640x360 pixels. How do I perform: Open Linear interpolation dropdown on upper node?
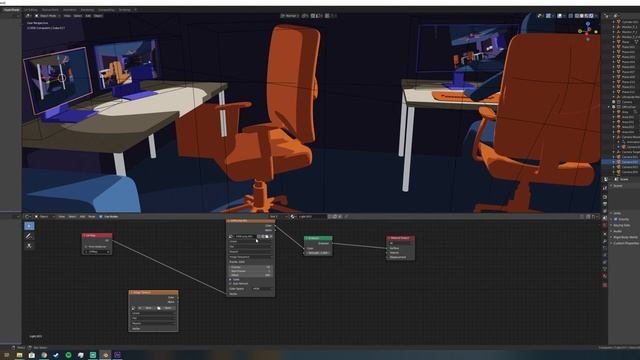pyautogui.click(x=250, y=242)
